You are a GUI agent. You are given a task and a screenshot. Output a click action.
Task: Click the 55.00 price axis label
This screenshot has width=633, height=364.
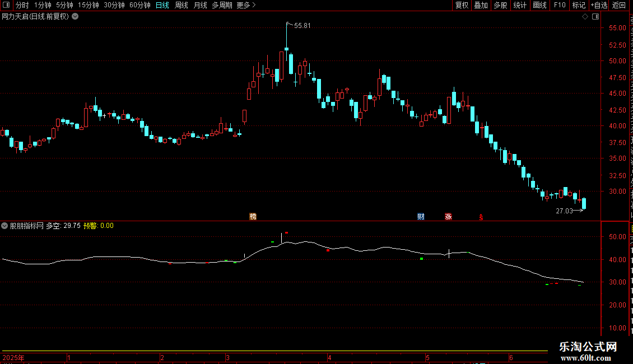[618, 28]
